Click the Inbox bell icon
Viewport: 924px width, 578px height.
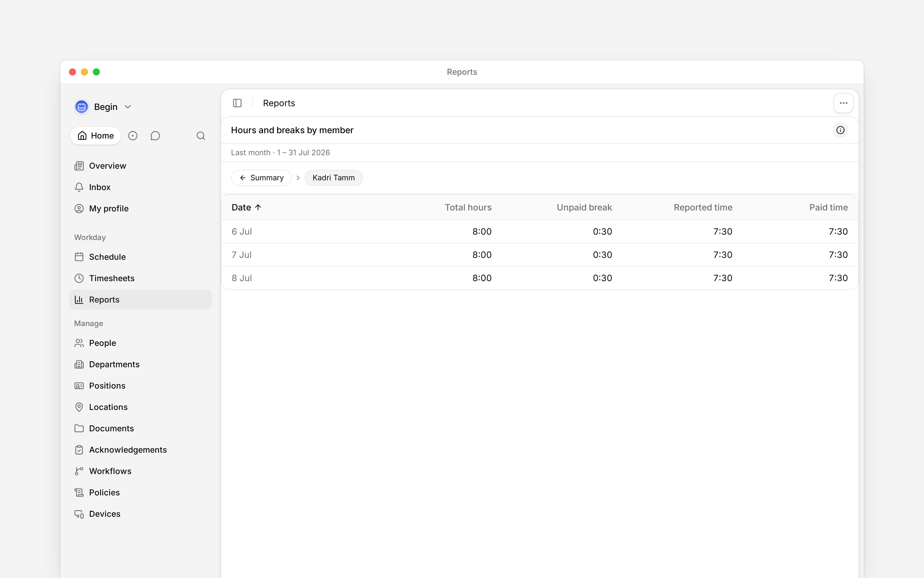tap(79, 187)
